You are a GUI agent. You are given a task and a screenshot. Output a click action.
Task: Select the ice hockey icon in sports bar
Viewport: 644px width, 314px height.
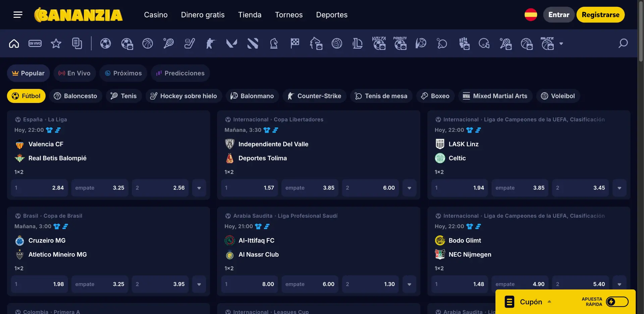pos(190,43)
